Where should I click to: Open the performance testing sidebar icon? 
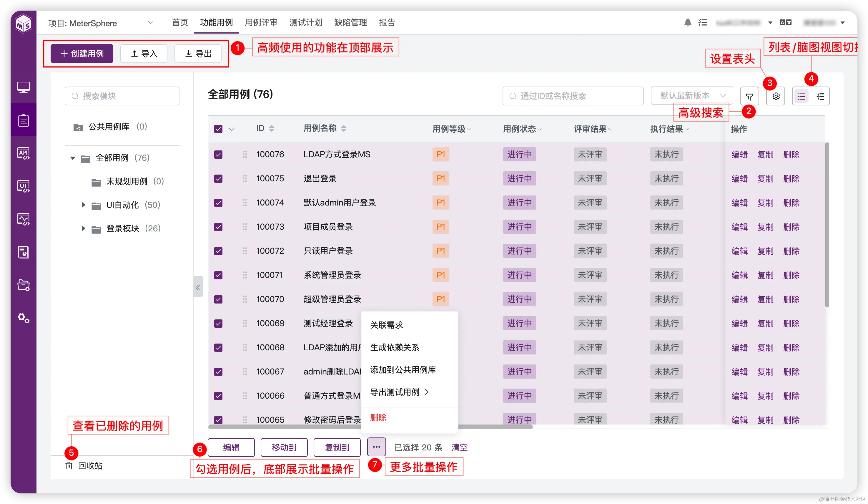pyautogui.click(x=24, y=219)
